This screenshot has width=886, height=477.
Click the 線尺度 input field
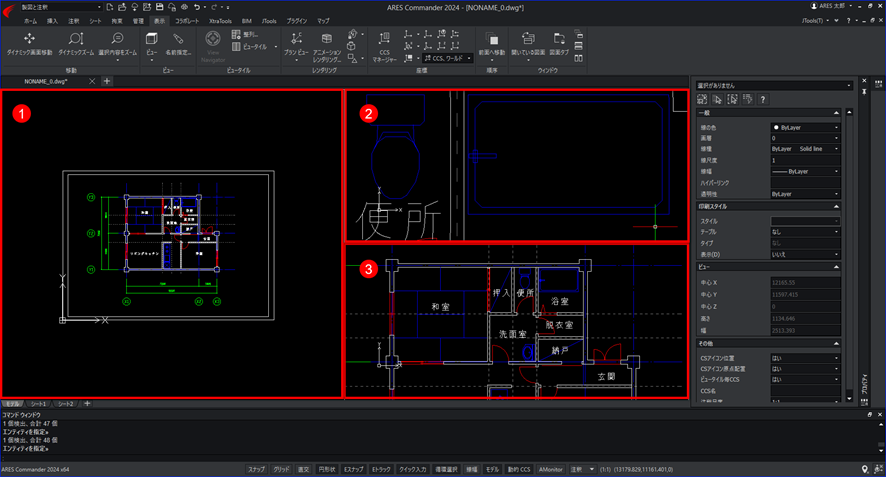click(806, 161)
